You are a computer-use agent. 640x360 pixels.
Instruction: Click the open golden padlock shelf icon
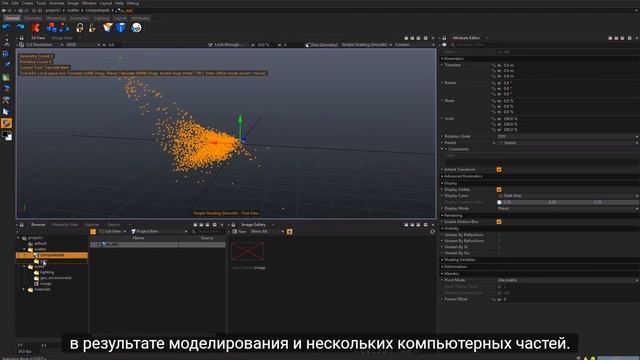point(92,27)
